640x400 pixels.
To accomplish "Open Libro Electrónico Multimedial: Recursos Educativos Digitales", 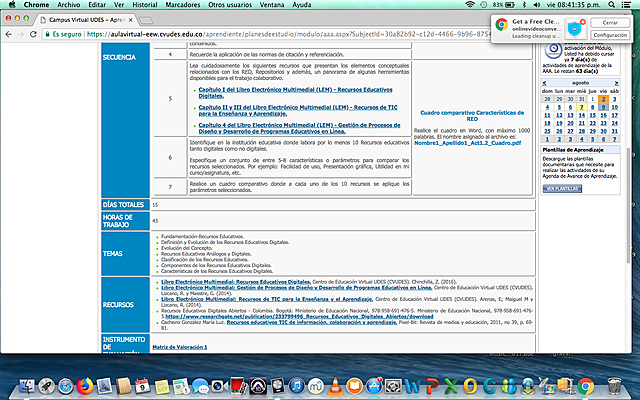I will [x=236, y=282].
